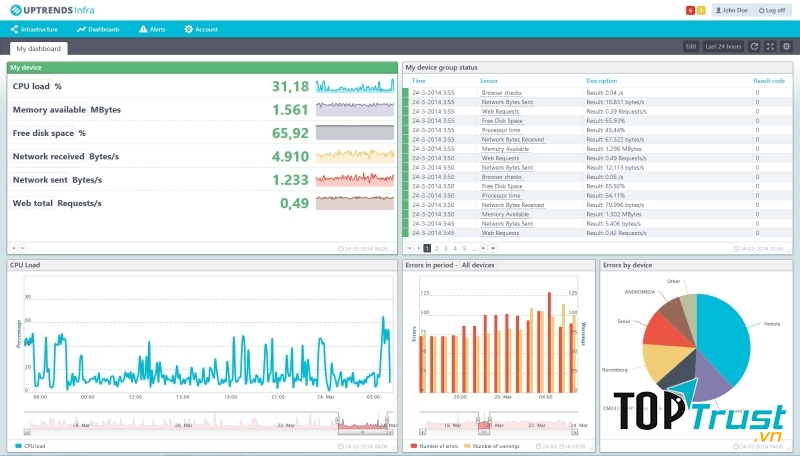
Task: Open the Dashboards menu
Action: point(97,29)
